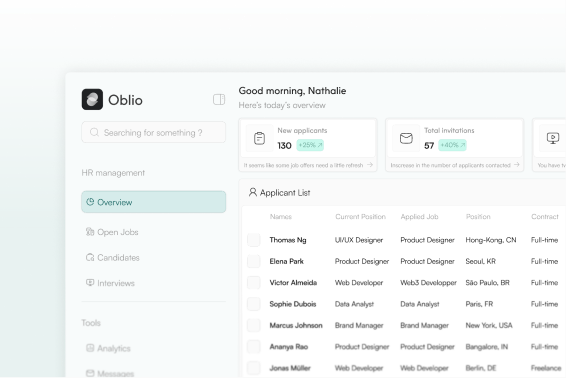566x378 pixels.
Task: Click the Oblio logo icon
Action: point(92,99)
